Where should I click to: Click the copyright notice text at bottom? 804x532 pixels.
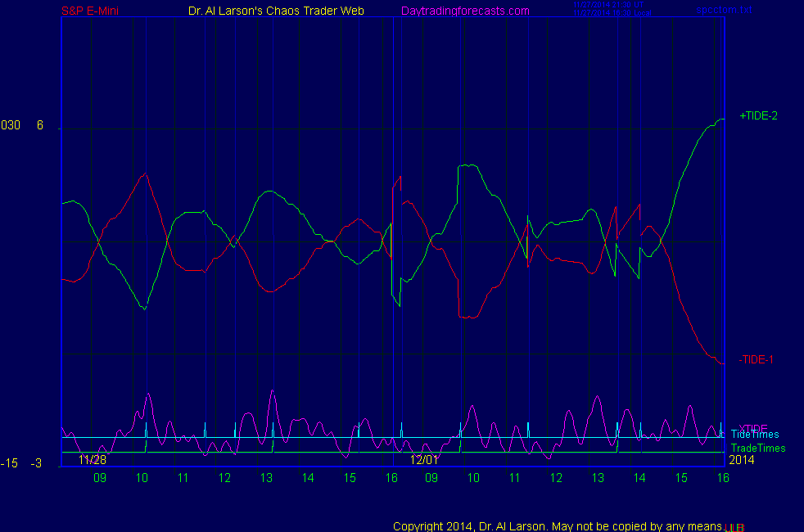[558, 525]
